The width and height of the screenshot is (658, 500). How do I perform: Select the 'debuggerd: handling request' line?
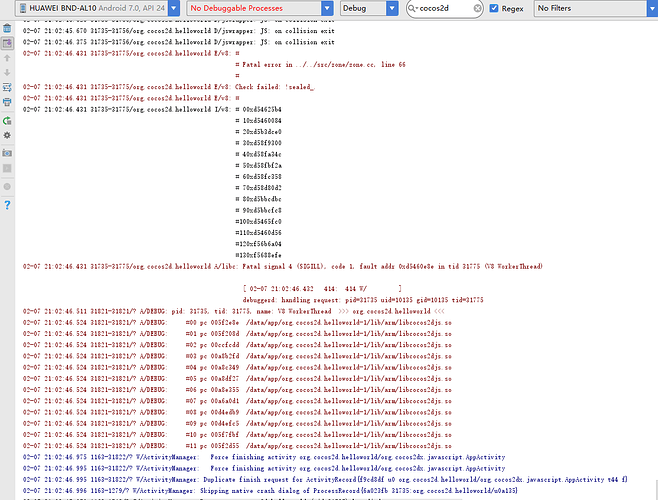pyautogui.click(x=363, y=300)
